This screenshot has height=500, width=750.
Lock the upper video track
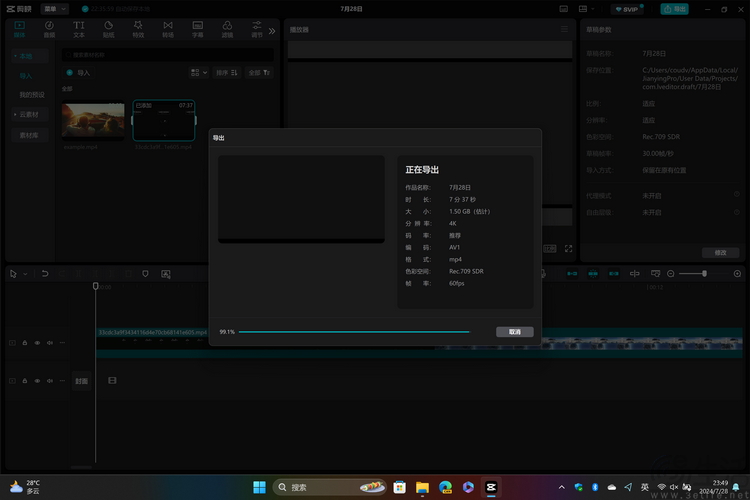pyautogui.click(x=25, y=343)
